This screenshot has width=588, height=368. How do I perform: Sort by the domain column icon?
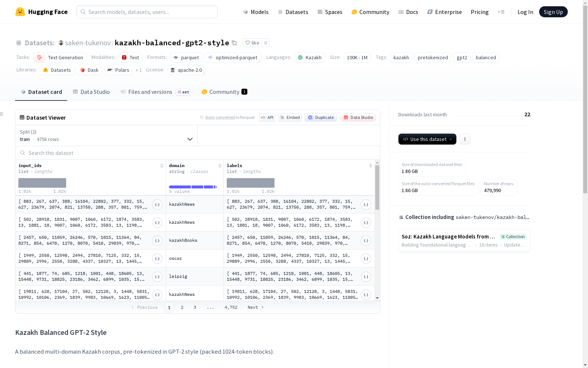coord(220,166)
